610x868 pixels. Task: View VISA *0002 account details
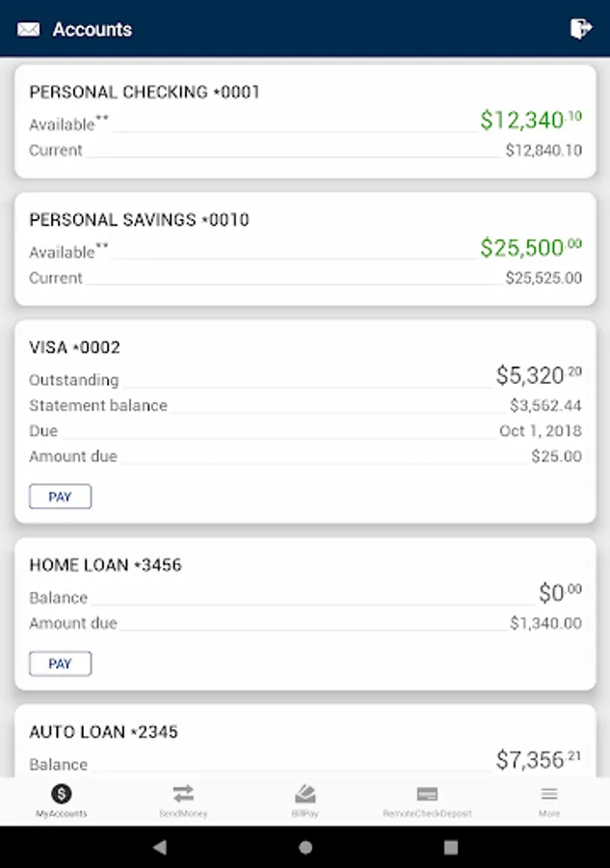click(75, 347)
